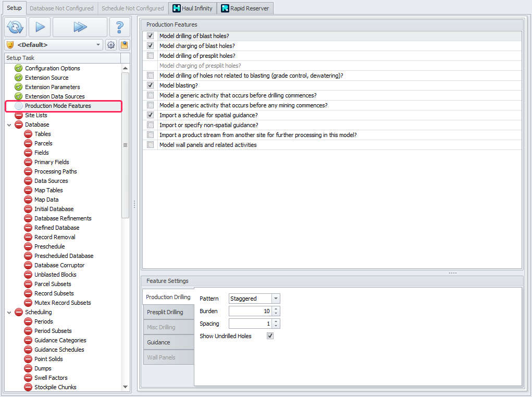Image resolution: width=532 pixels, height=397 pixels.
Task: Click the Rapid Reserver tab icon
Action: (x=225, y=8)
